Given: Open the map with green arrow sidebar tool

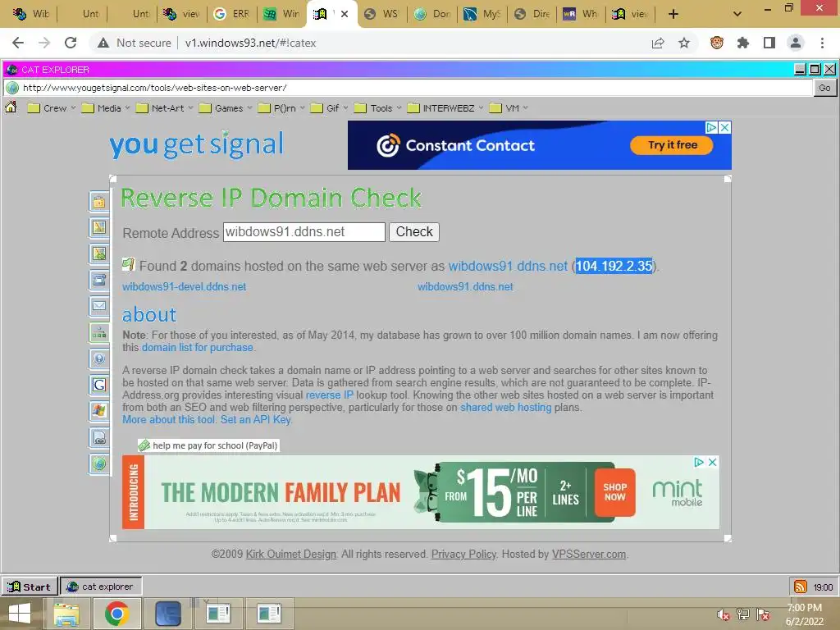Looking at the screenshot, I should pos(99,254).
